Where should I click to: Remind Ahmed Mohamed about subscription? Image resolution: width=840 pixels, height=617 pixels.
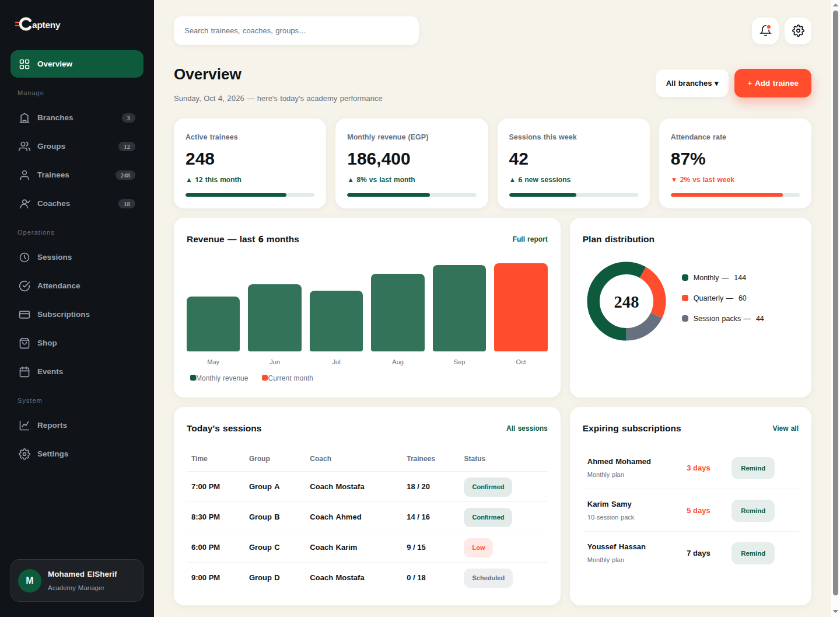tap(753, 468)
